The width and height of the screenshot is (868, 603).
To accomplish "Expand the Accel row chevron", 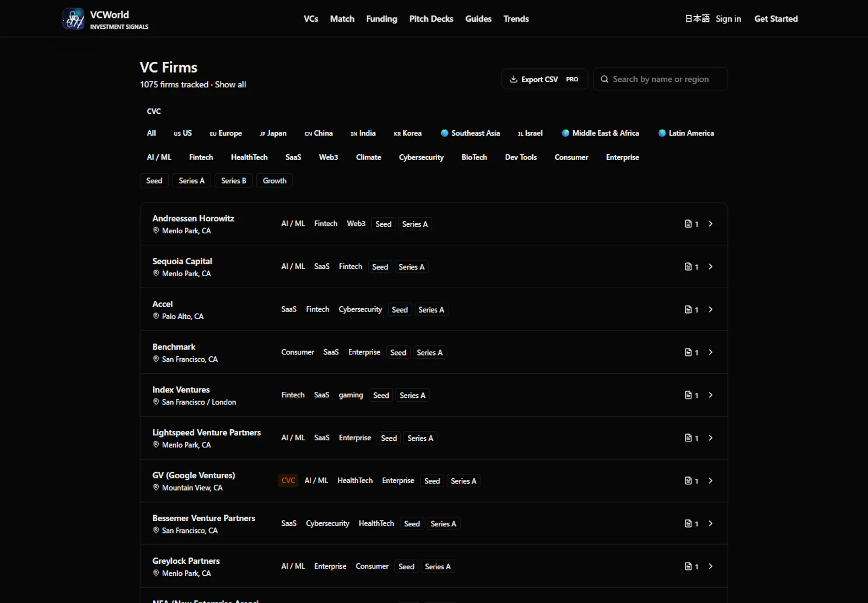I will (x=711, y=309).
